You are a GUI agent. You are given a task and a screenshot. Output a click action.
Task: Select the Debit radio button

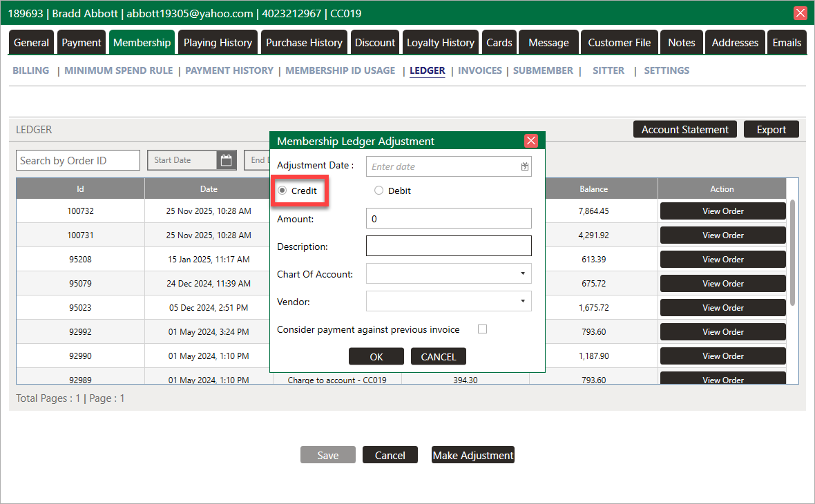click(x=378, y=191)
